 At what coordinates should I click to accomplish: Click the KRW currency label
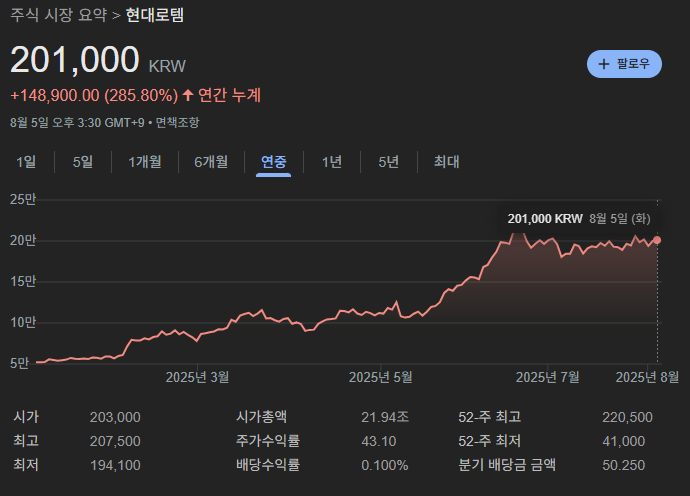point(167,66)
